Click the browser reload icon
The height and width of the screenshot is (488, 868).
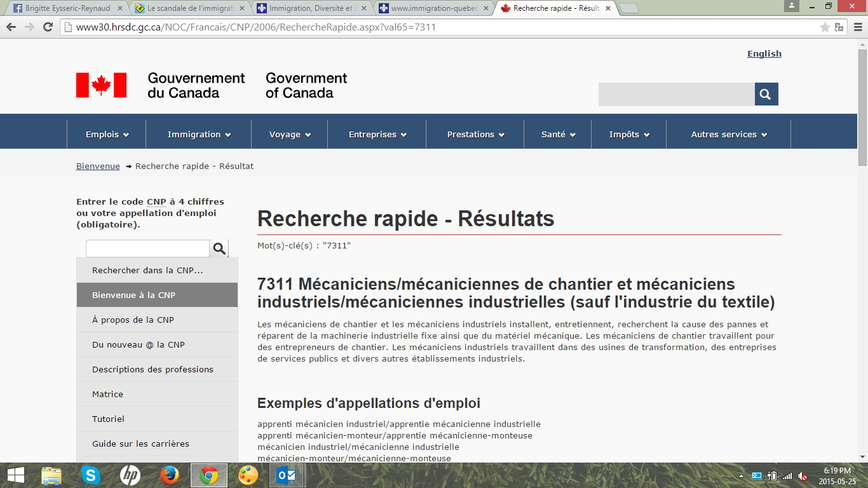tap(48, 27)
